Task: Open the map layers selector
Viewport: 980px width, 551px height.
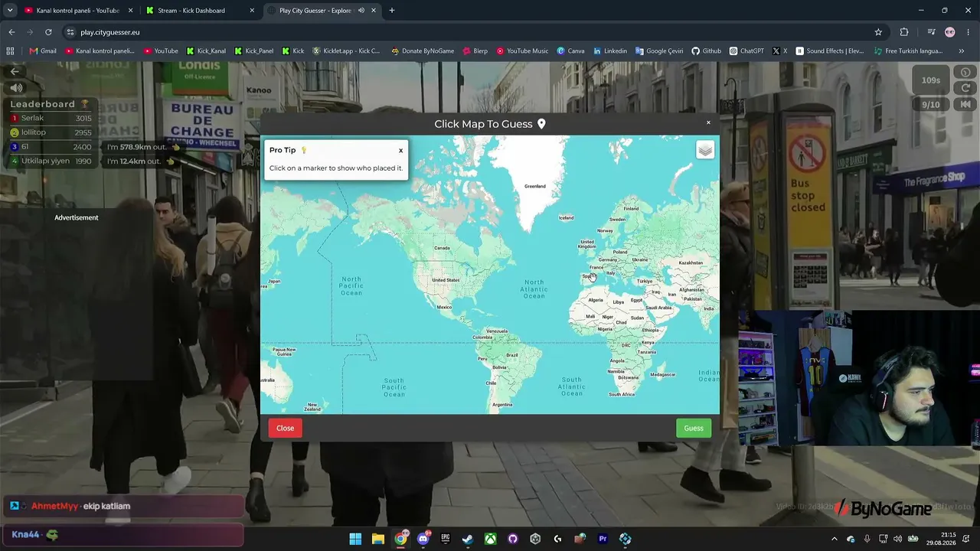Action: [705, 150]
